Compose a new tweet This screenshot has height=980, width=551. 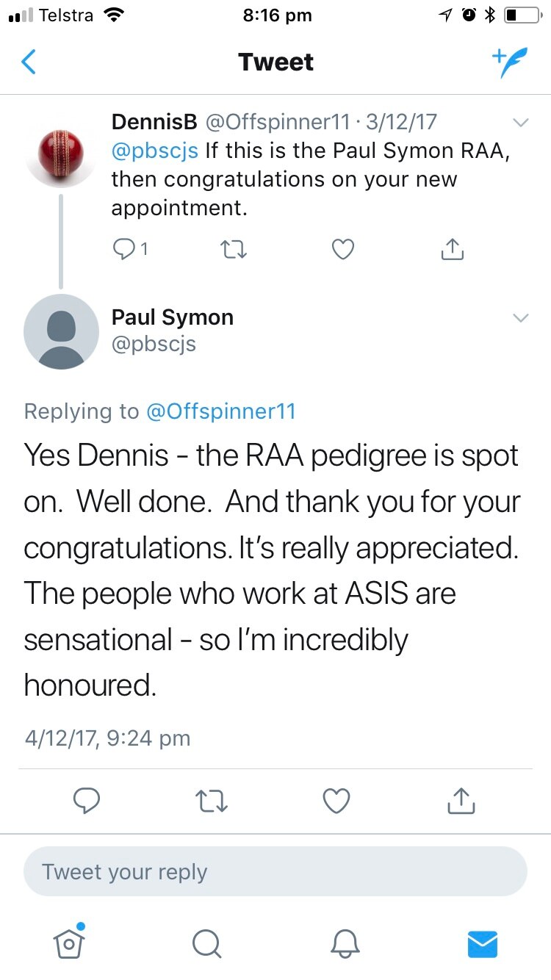510,62
